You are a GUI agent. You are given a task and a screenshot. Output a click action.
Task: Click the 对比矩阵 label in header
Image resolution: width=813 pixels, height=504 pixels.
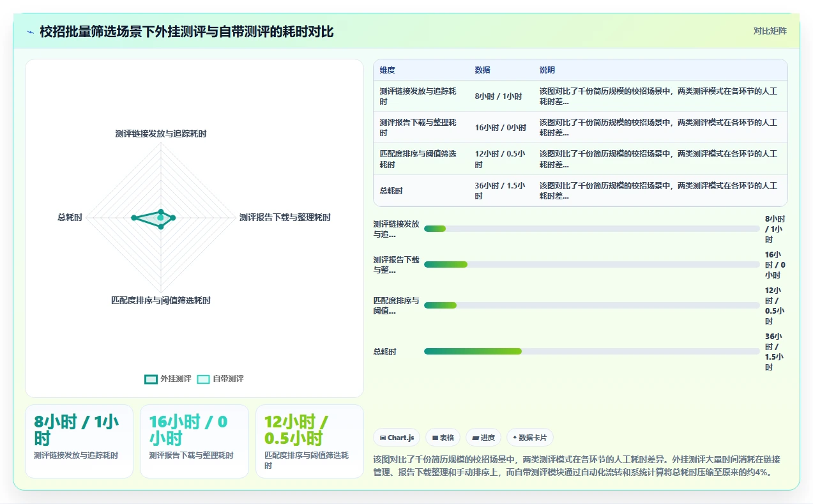click(770, 31)
